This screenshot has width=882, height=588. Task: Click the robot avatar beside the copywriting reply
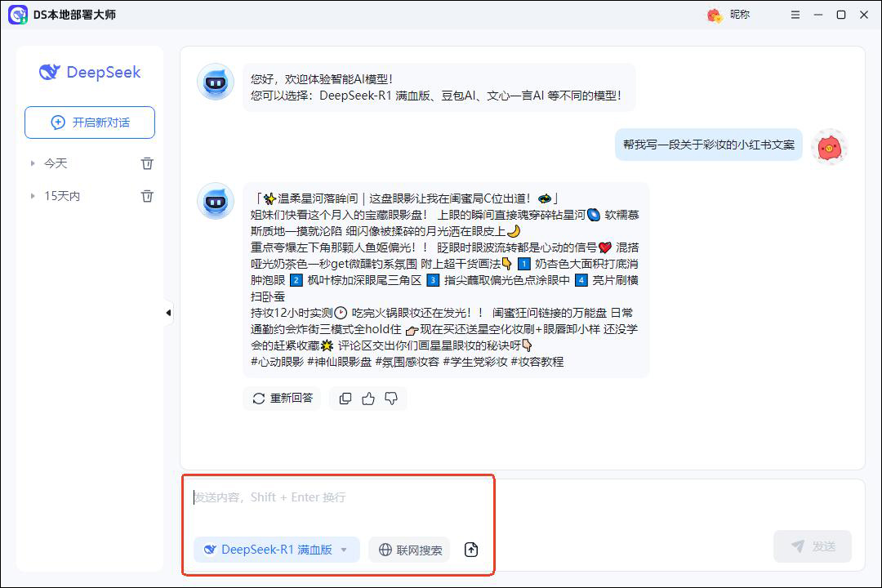point(216,201)
